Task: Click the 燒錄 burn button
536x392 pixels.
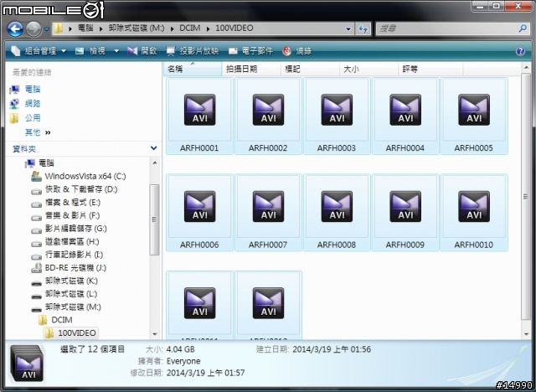Action: (x=297, y=51)
